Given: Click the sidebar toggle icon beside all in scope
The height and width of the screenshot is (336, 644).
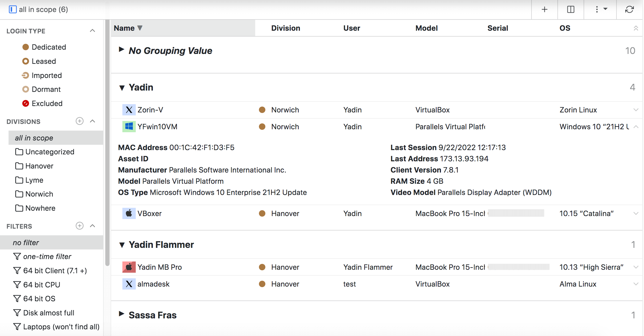Looking at the screenshot, I should tap(13, 10).
